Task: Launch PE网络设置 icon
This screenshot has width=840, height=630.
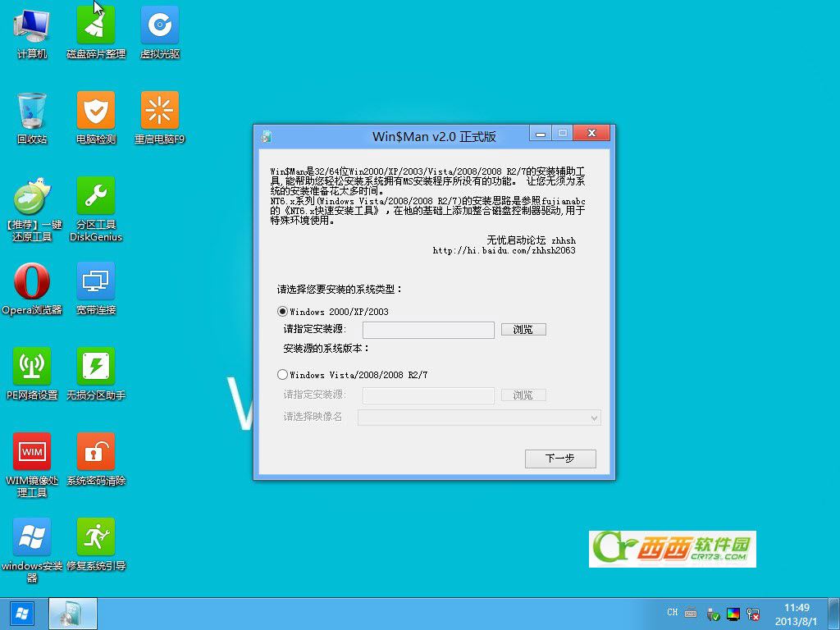Action: point(32,374)
